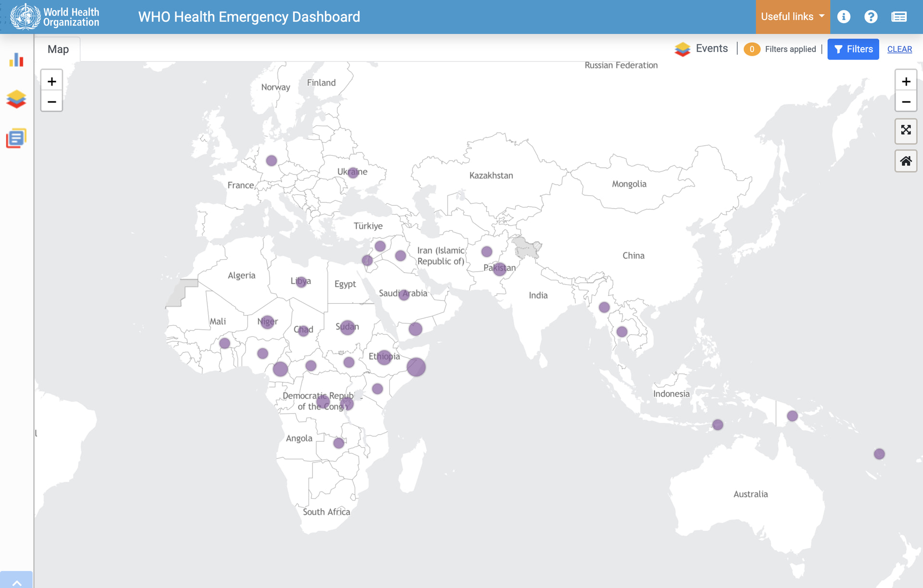The height and width of the screenshot is (588, 923).
Task: Click the China country label
Action: click(x=633, y=256)
